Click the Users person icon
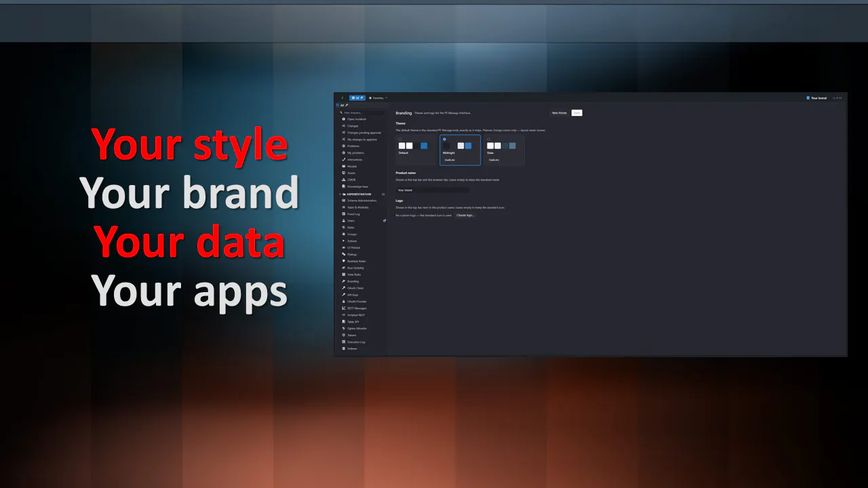868x488 pixels. pyautogui.click(x=344, y=220)
